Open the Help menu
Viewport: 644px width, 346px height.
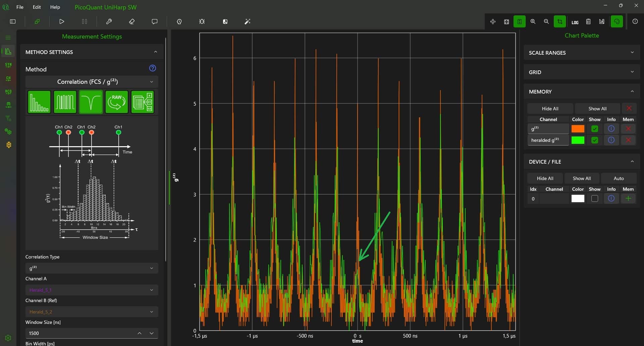pos(55,7)
